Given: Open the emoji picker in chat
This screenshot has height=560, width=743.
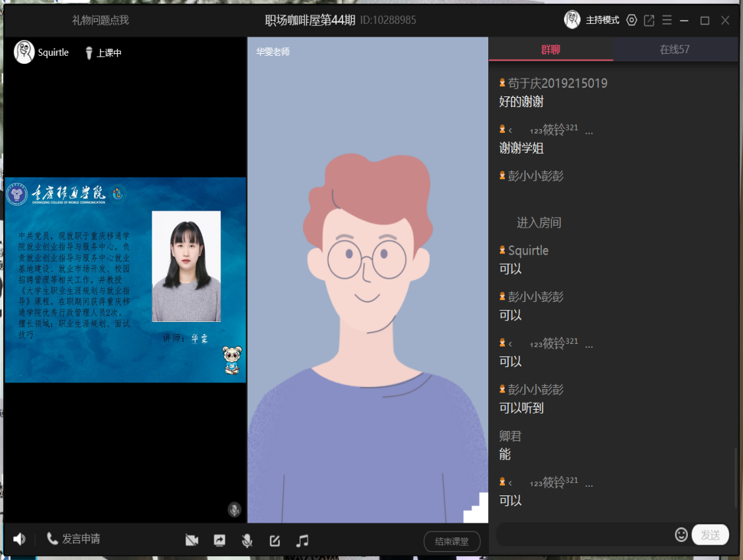Looking at the screenshot, I should [x=681, y=534].
